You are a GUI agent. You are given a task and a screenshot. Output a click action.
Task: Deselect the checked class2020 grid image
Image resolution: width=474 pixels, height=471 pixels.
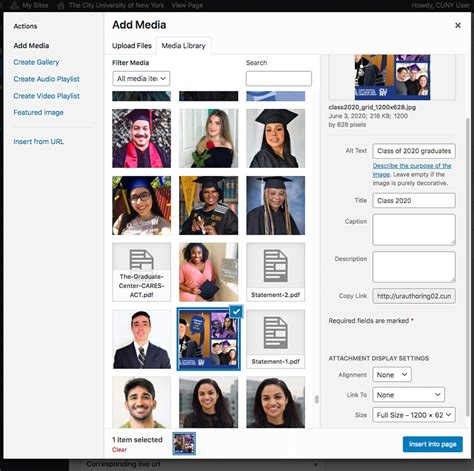[236, 312]
